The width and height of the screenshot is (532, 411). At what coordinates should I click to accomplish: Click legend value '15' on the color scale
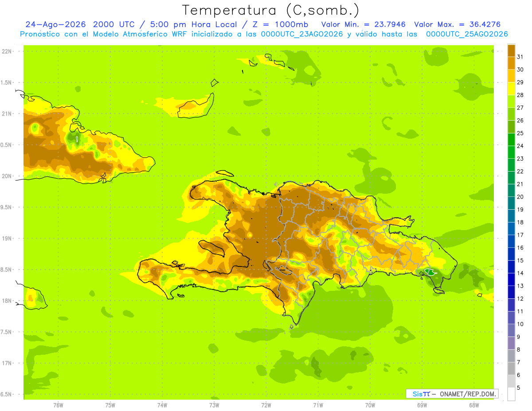520,260
